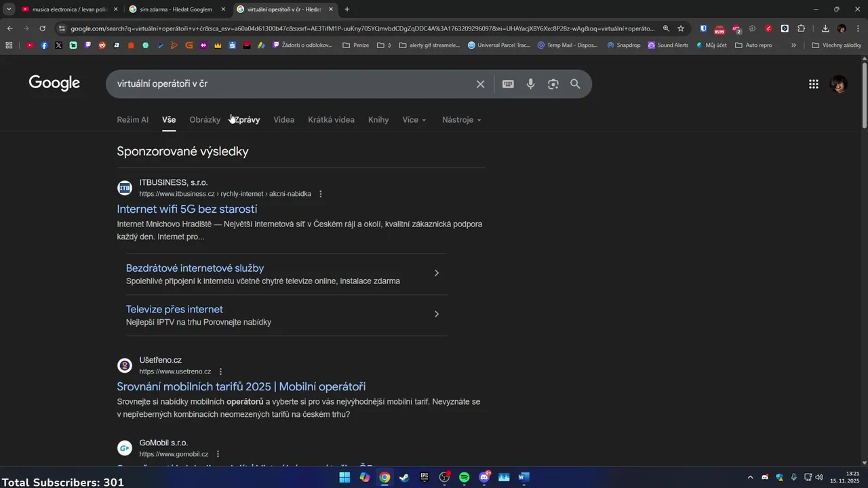
Task: Open Srovnání mobilních tarifů 2025 link
Action: click(x=241, y=387)
